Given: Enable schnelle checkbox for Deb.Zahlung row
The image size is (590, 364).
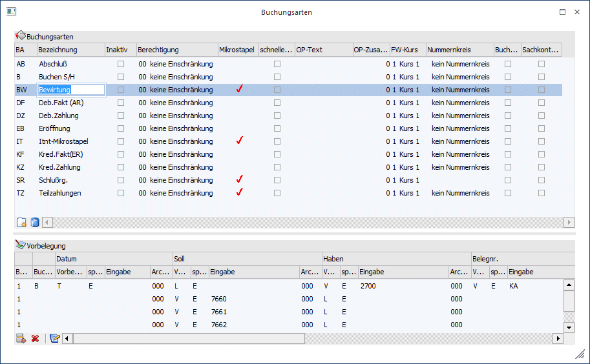Looking at the screenshot, I should click(x=277, y=116).
